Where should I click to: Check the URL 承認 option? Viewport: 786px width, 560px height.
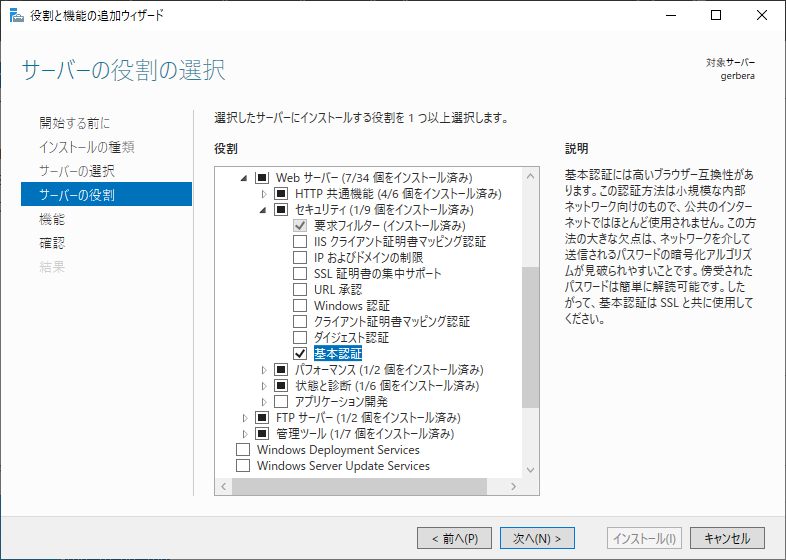300,290
